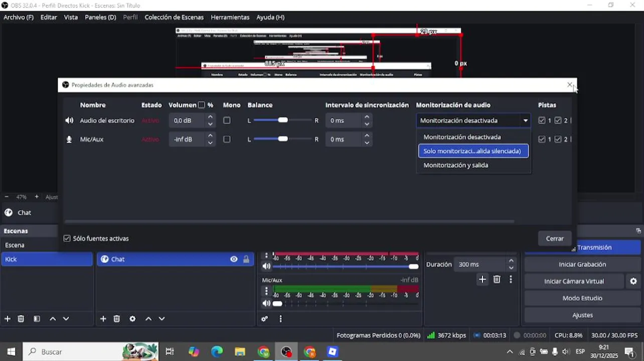
Task: Hide the Chat source with eye icon
Action: click(234, 259)
